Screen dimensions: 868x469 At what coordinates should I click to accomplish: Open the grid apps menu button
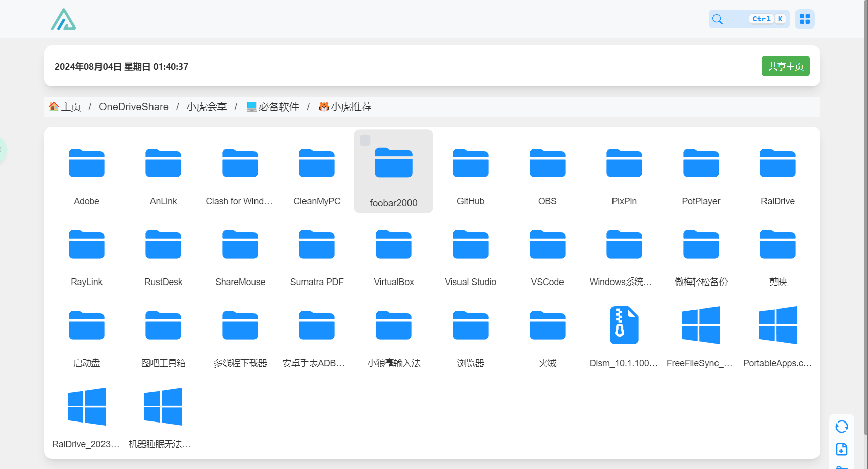805,19
